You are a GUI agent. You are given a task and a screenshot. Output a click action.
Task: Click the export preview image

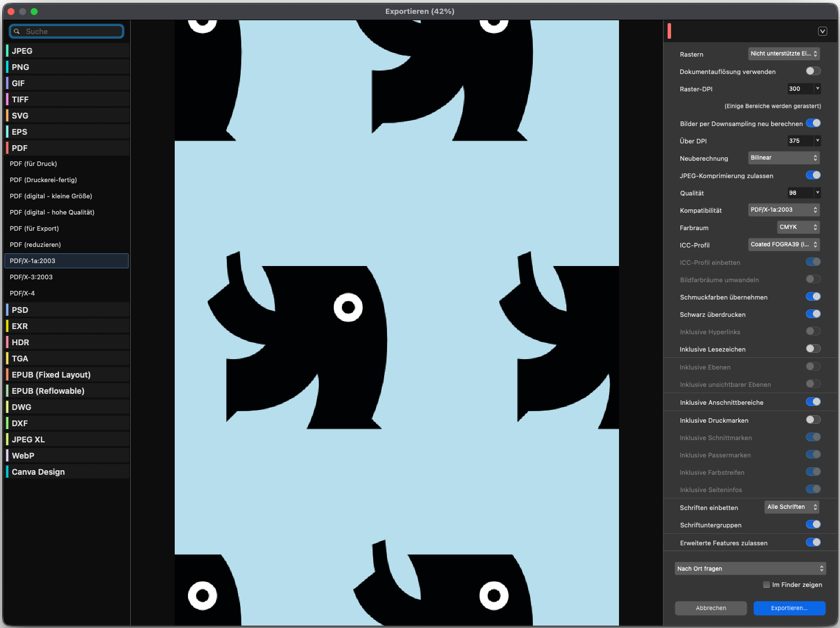397,323
